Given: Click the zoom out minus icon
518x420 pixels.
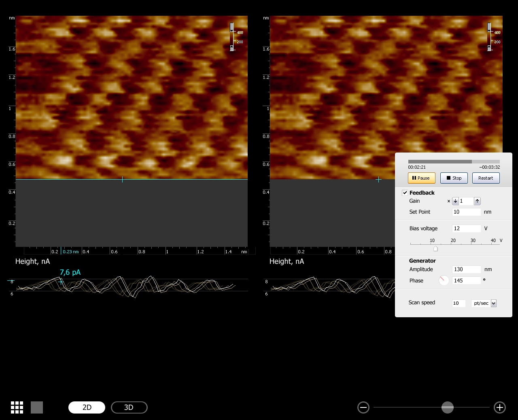Looking at the screenshot, I should (363, 407).
